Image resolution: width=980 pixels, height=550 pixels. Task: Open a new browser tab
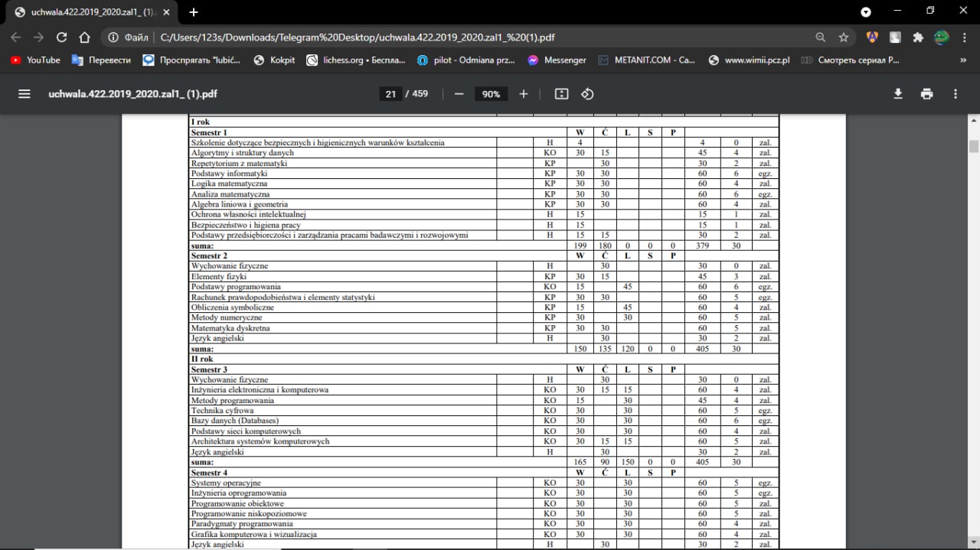point(194,12)
